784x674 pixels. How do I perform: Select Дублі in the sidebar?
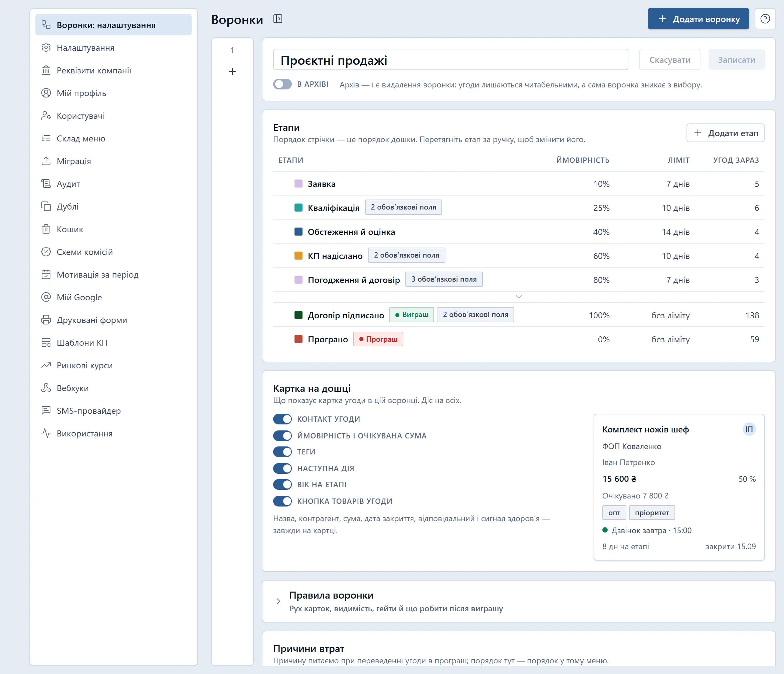click(x=114, y=207)
